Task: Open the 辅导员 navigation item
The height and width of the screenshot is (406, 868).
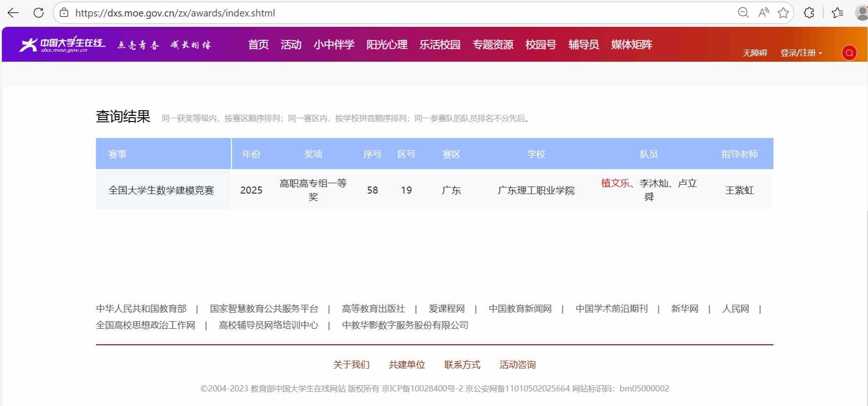Action: [584, 44]
